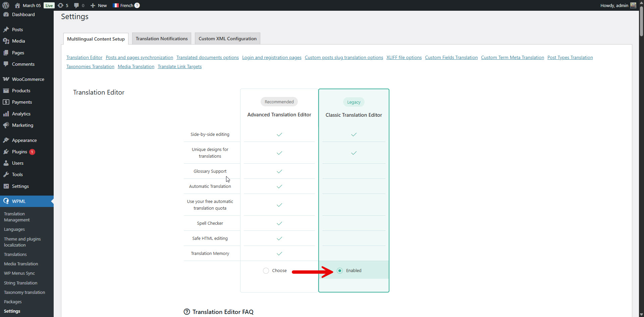Viewport: 644px width, 317px height.
Task: Jump to Media Translation anchor link
Action: pos(136,67)
